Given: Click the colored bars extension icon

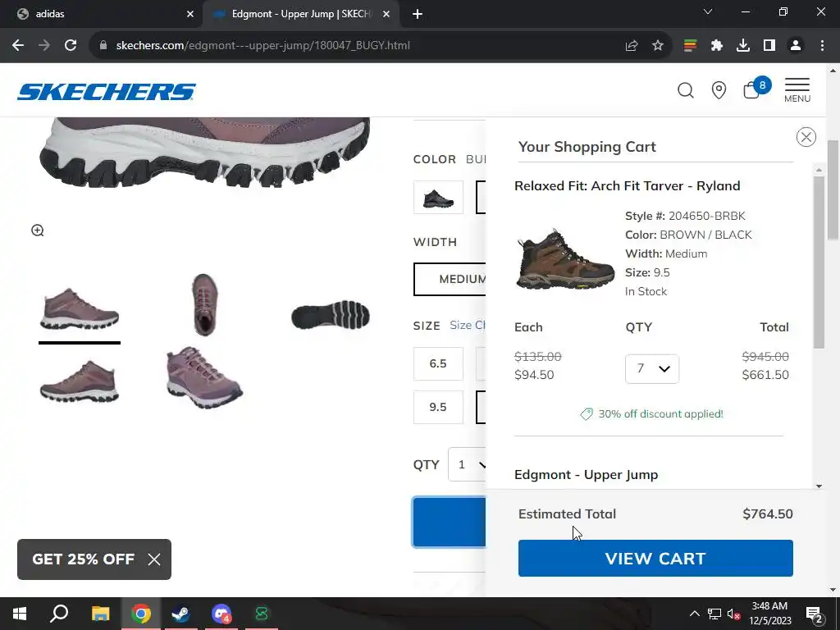Looking at the screenshot, I should pyautogui.click(x=690, y=46).
